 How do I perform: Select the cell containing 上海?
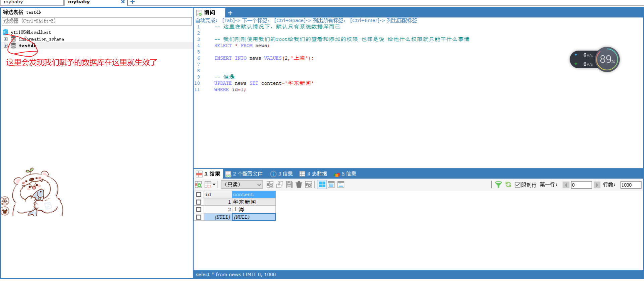tap(254, 210)
